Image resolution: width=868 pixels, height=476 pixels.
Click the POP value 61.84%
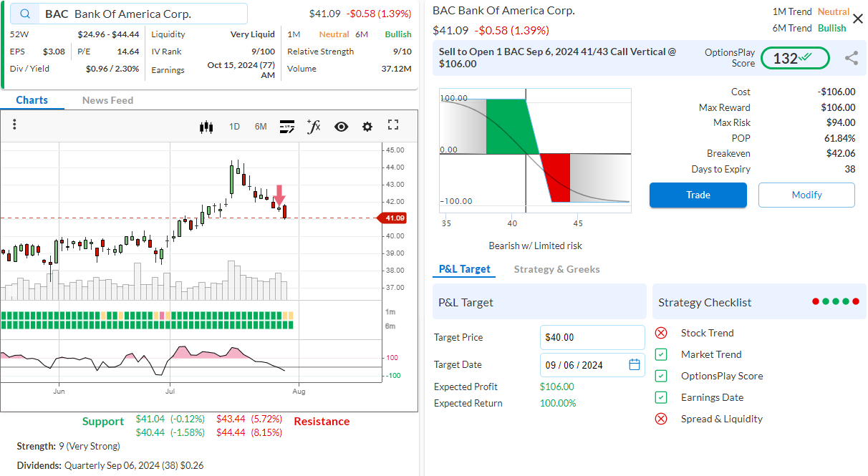(841, 138)
